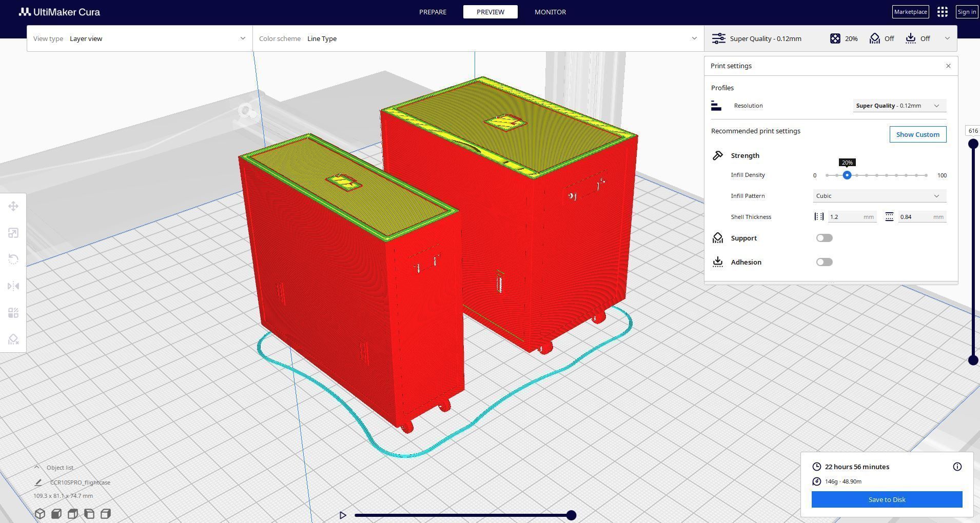Close the Print settings panel

pos(948,66)
